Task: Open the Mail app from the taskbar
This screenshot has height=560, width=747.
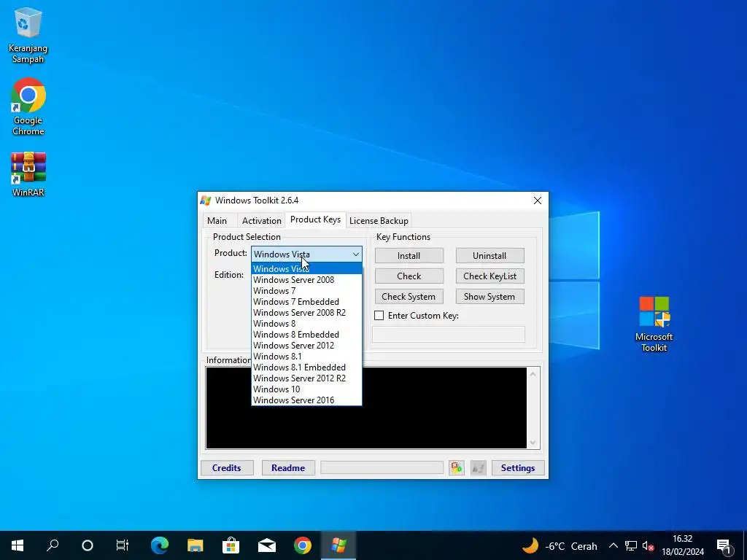Action: [x=267, y=545]
